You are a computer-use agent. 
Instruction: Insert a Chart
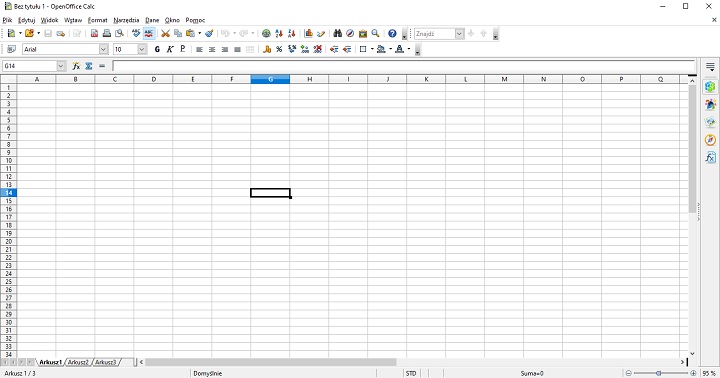(x=308, y=34)
